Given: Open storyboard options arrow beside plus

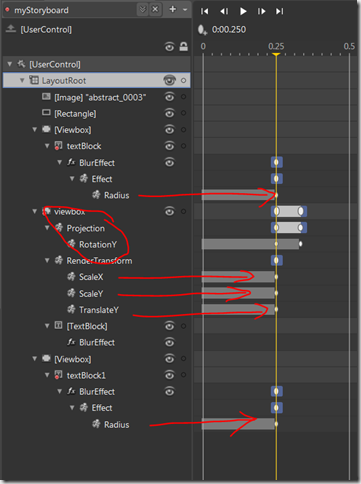Looking at the screenshot, I should pyautogui.click(x=185, y=10).
